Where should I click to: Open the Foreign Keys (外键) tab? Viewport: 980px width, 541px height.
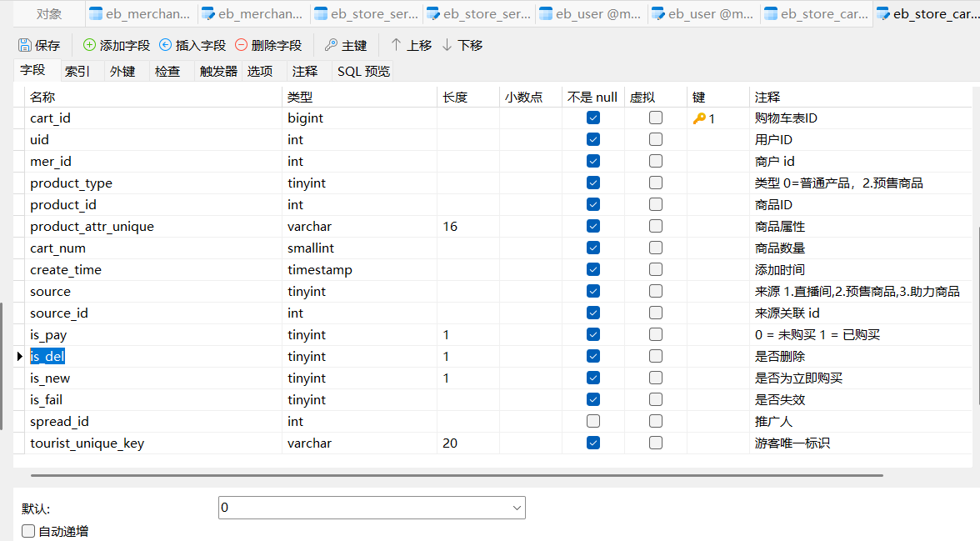click(x=122, y=72)
